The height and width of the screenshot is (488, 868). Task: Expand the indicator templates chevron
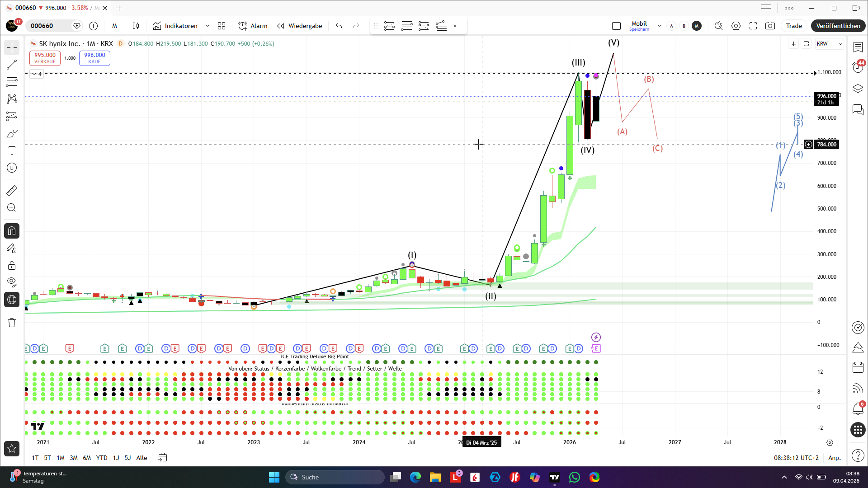point(208,26)
